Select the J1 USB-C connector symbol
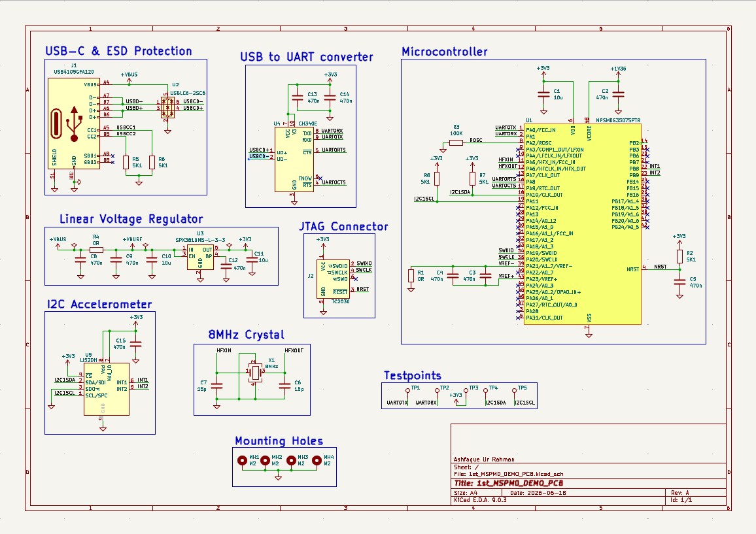Screen dimensions: 756x534 [74, 124]
